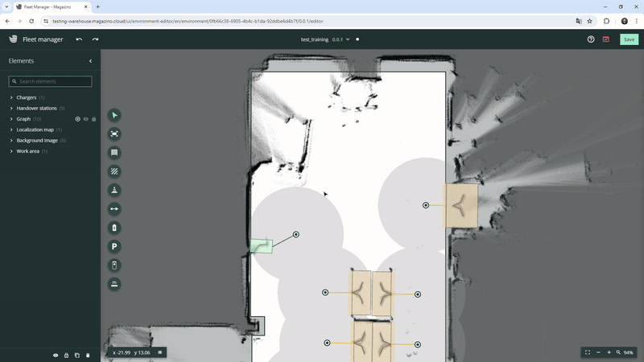Select the parking spot P tool
This screenshot has height=362, width=644.
(x=114, y=247)
